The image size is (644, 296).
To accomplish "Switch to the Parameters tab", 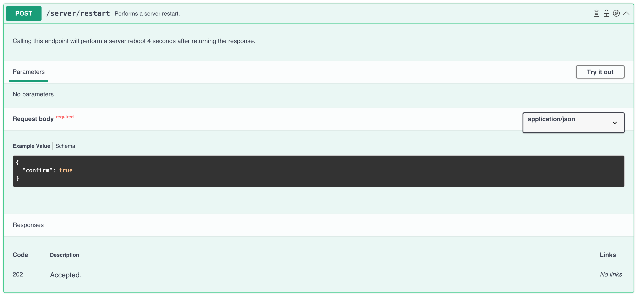I will (28, 72).
